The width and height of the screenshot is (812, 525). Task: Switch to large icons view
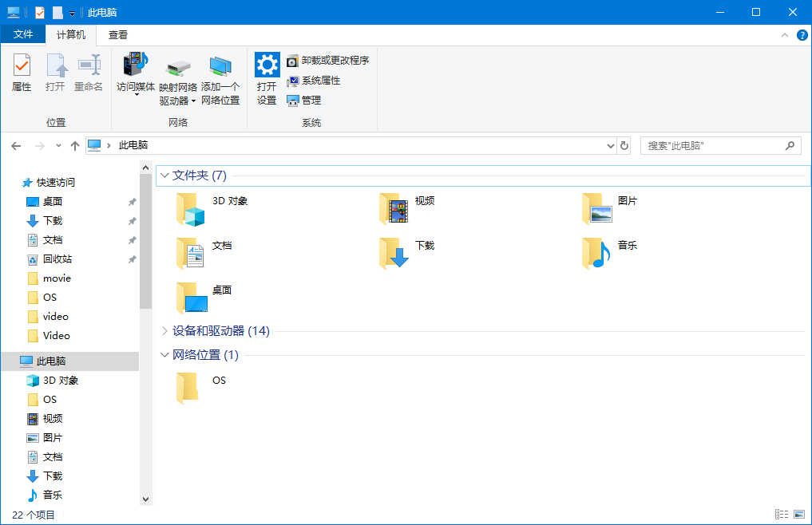click(799, 514)
